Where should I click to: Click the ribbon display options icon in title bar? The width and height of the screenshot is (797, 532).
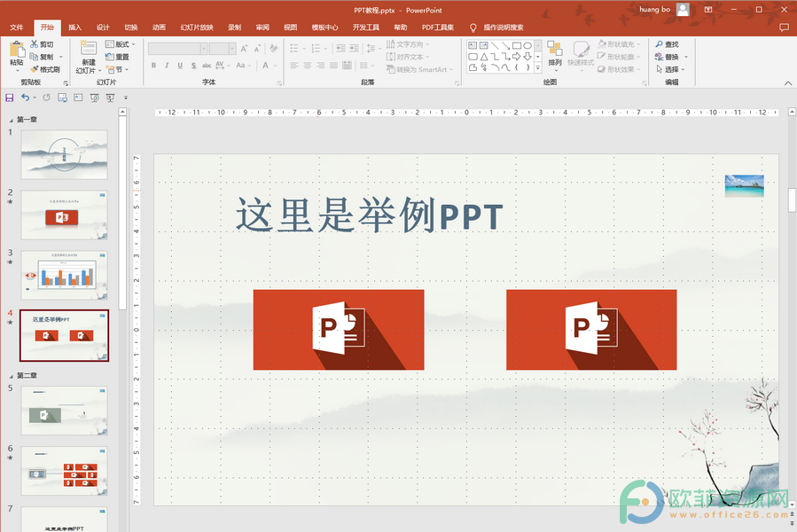pos(708,9)
